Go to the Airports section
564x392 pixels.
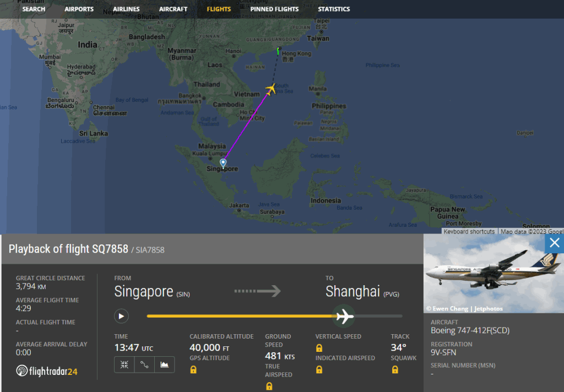click(x=79, y=9)
